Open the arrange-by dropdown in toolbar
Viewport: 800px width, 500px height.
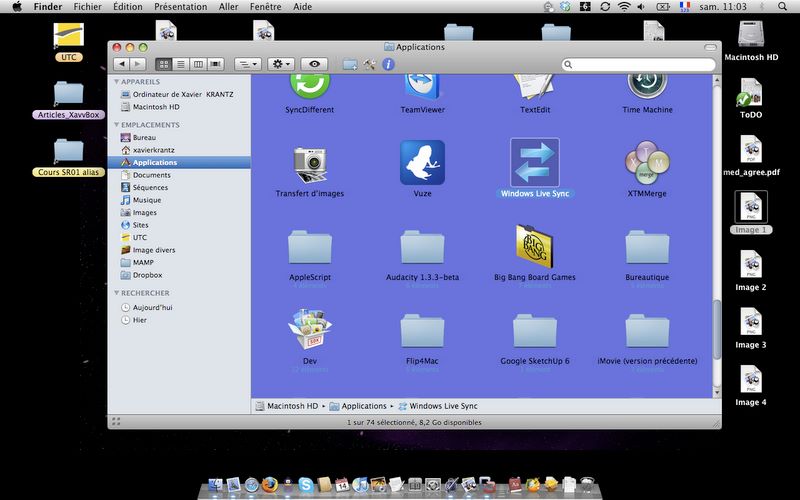(248, 64)
